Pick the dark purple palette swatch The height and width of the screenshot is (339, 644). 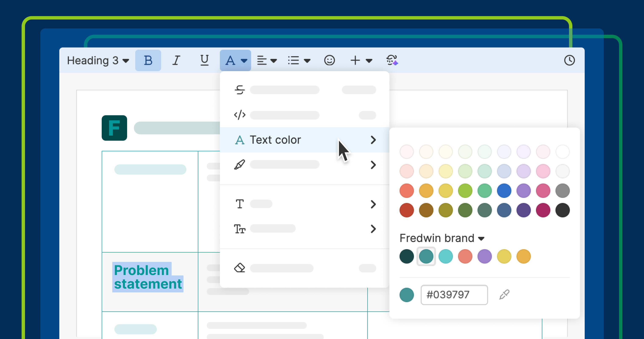pyautogui.click(x=523, y=210)
